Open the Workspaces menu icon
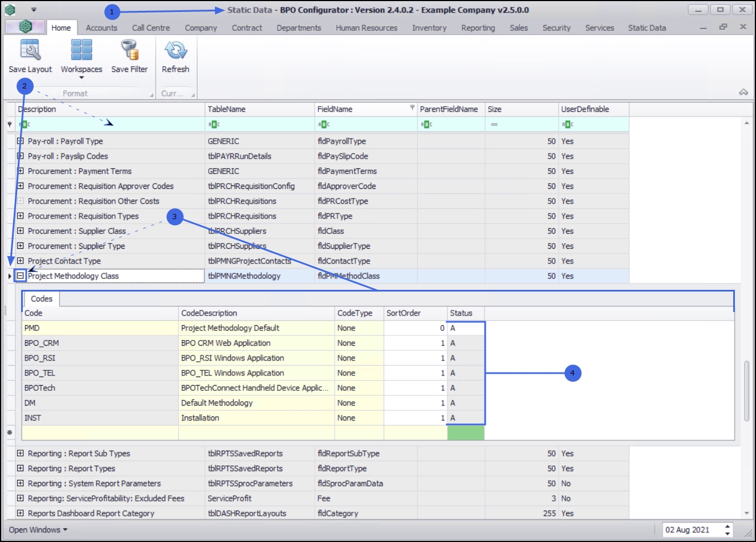Viewport: 756px width, 542px height. coord(82,51)
